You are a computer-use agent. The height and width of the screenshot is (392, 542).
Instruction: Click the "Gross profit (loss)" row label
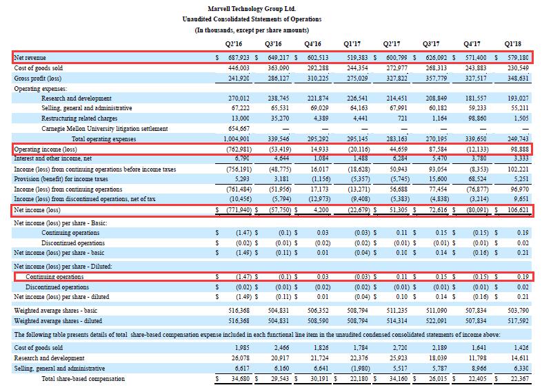coord(38,79)
